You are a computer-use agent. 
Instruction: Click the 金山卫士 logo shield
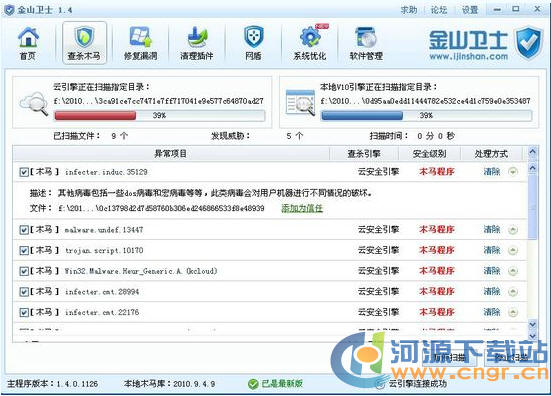[x=528, y=43]
